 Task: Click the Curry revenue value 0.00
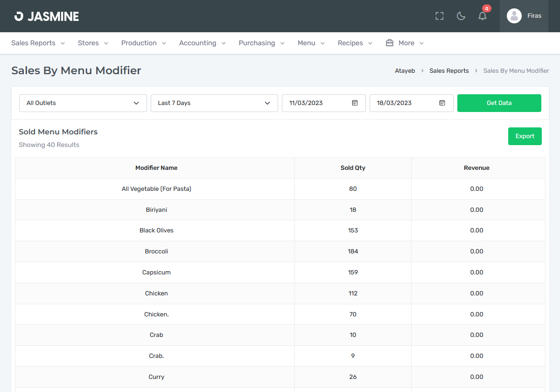pyautogui.click(x=476, y=377)
